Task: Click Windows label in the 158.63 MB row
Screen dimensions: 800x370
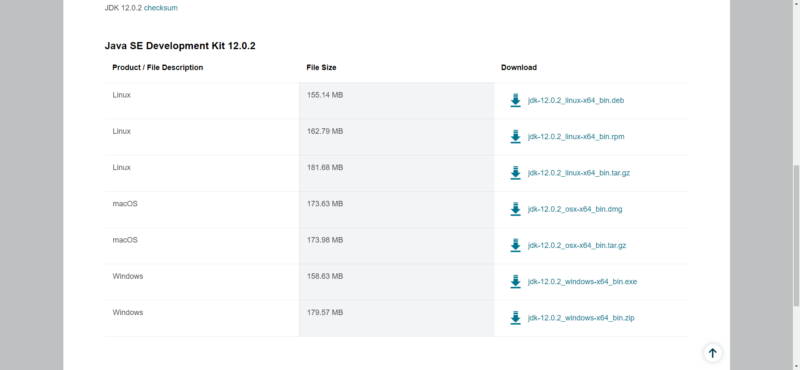Action: [x=128, y=276]
